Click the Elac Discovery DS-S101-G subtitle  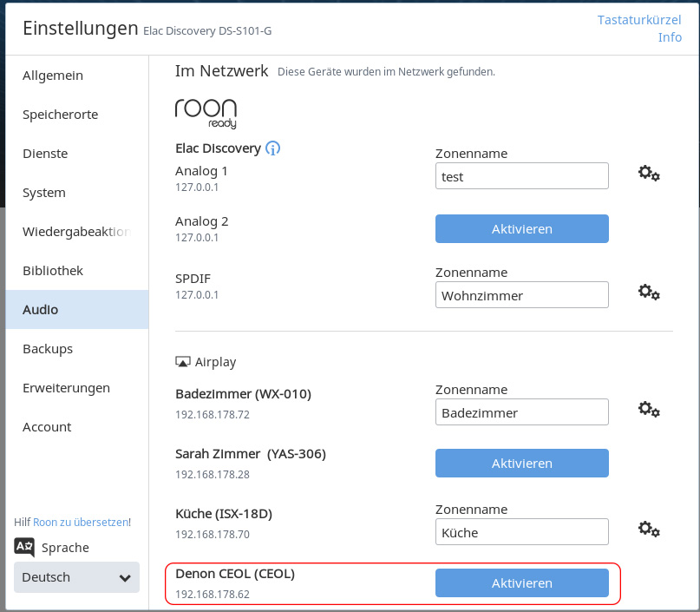pyautogui.click(x=207, y=31)
